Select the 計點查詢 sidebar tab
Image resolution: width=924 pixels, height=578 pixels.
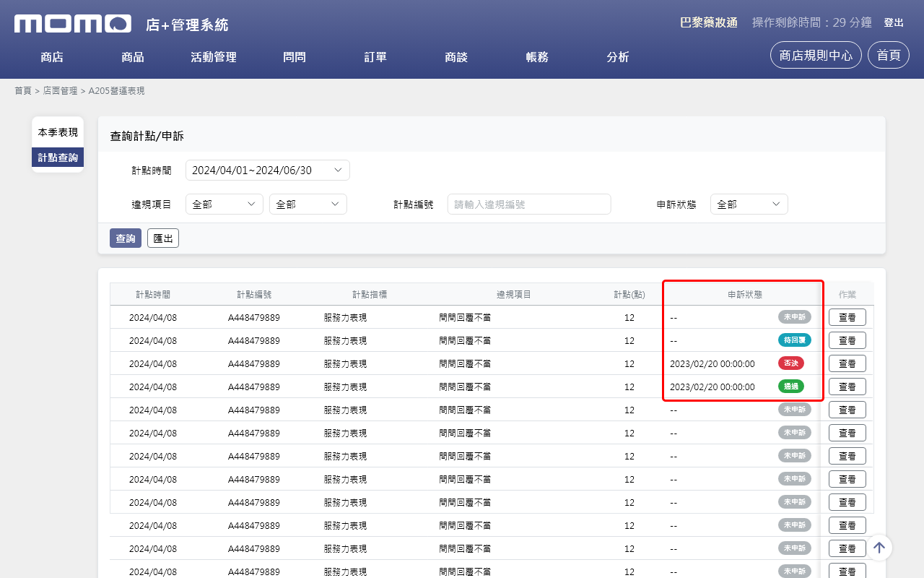point(58,158)
